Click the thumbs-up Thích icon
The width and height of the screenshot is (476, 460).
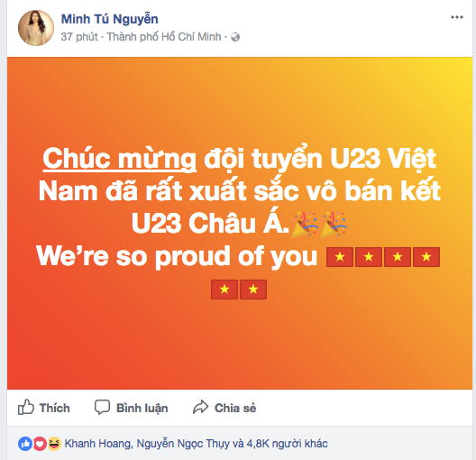click(26, 407)
